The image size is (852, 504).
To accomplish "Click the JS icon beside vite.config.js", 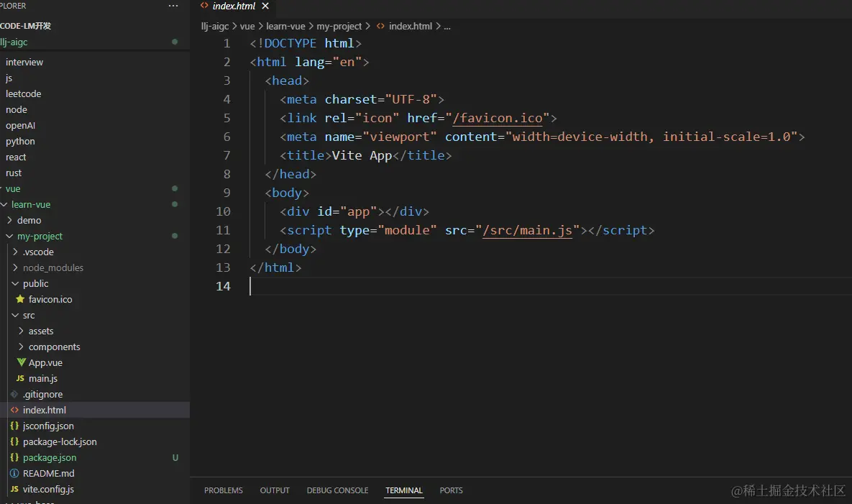I will click(x=14, y=489).
